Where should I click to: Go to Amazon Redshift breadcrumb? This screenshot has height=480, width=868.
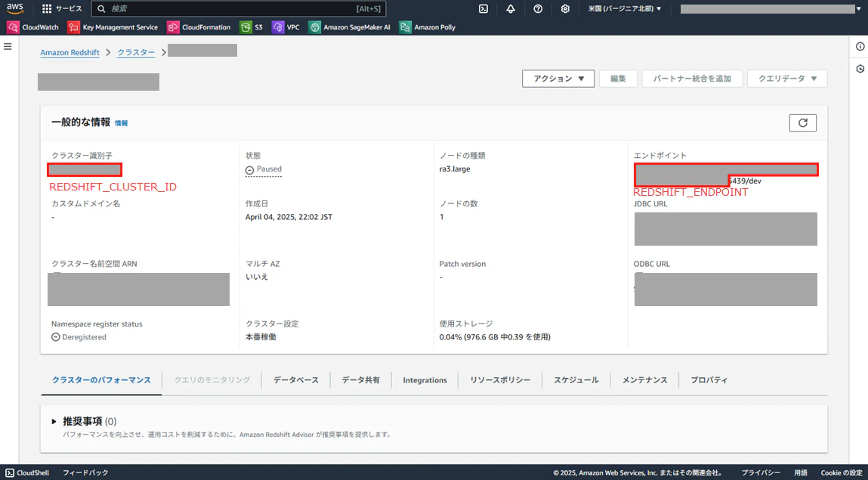pyautogui.click(x=70, y=53)
